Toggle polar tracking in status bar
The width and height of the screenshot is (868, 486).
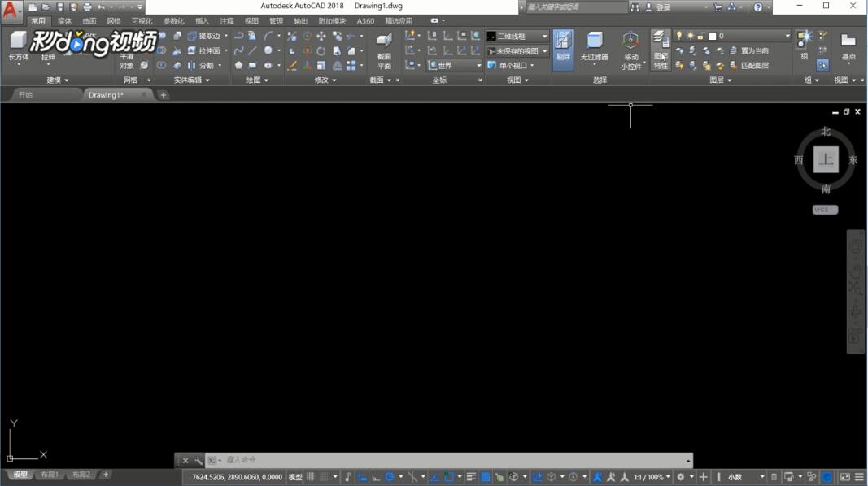[390, 476]
